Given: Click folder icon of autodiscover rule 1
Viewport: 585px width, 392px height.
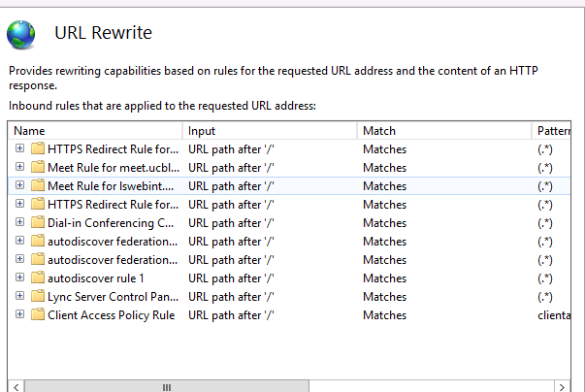Looking at the screenshot, I should (38, 278).
